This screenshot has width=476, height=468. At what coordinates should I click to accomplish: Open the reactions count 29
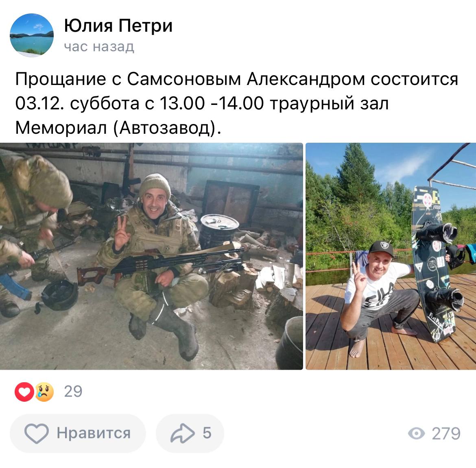point(73,392)
